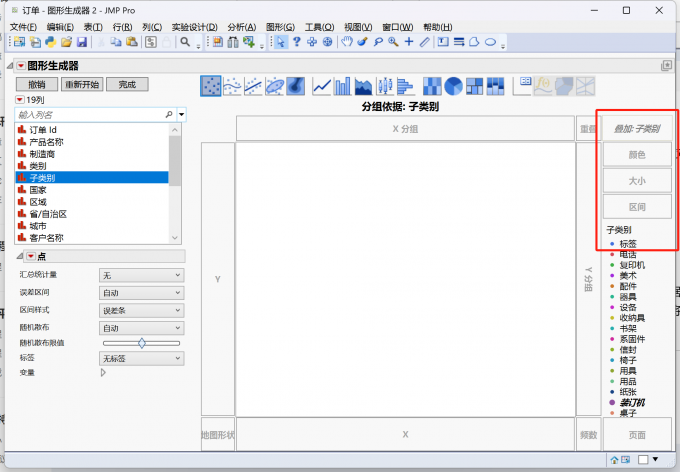This screenshot has width=680, height=472.
Task: Open the 汇总统计量 dropdown
Action: [x=141, y=274]
